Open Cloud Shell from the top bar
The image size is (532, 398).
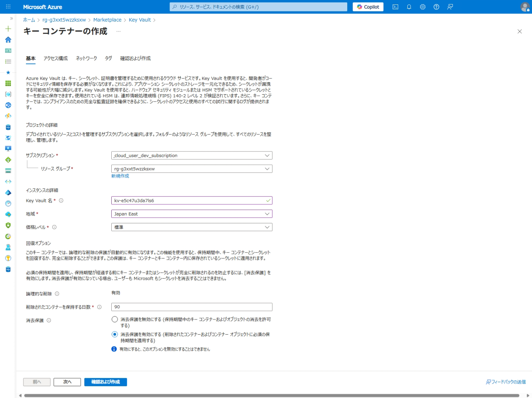click(x=395, y=7)
